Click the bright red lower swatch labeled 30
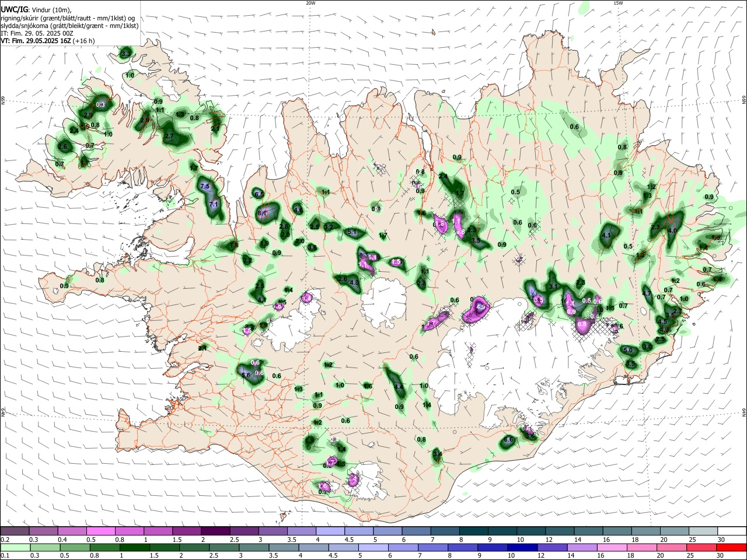The height and width of the screenshot is (560, 747). tap(731, 547)
